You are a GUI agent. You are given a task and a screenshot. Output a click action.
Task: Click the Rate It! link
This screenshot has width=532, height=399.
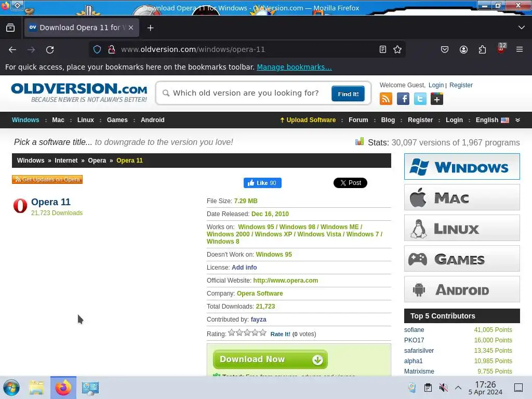click(x=280, y=334)
